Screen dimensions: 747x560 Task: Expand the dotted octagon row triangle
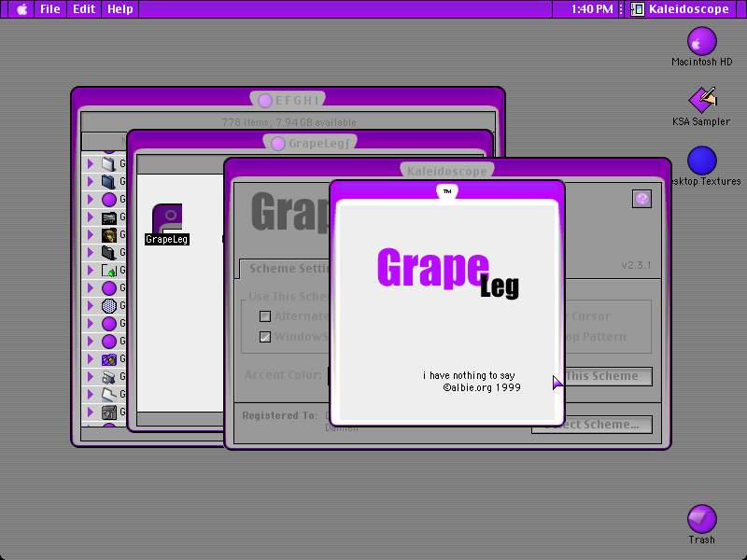pyautogui.click(x=90, y=306)
